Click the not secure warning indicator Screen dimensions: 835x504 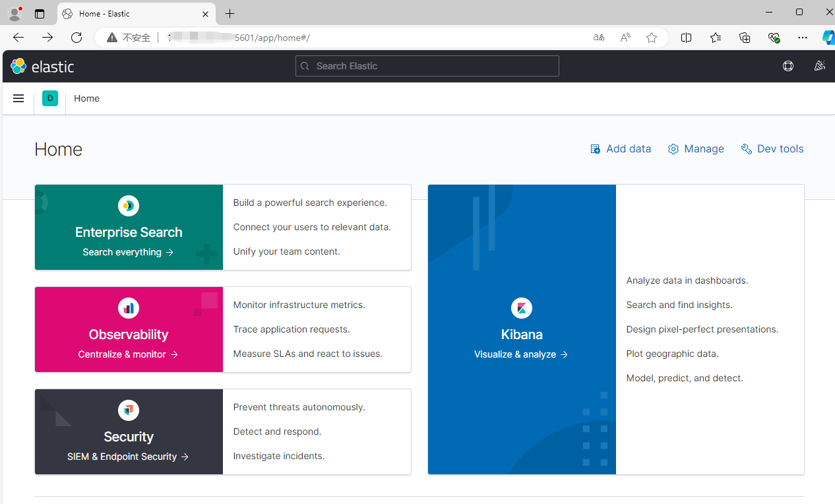pyautogui.click(x=129, y=38)
